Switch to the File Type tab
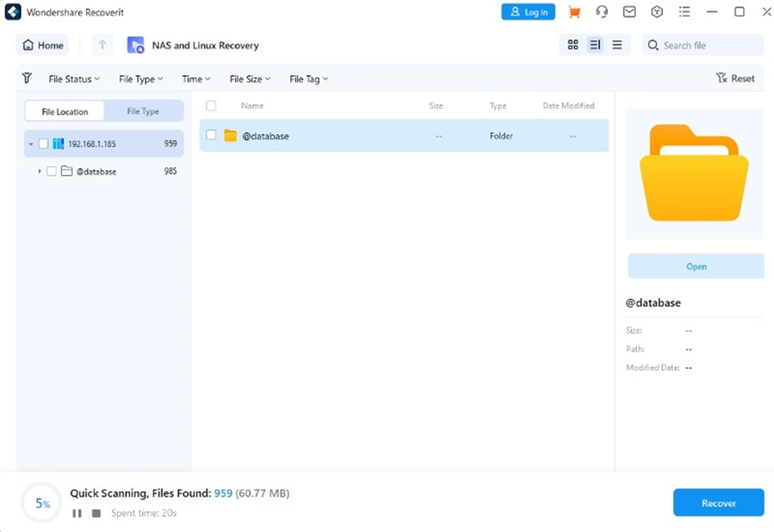The width and height of the screenshot is (774, 532). pyautogui.click(x=143, y=111)
